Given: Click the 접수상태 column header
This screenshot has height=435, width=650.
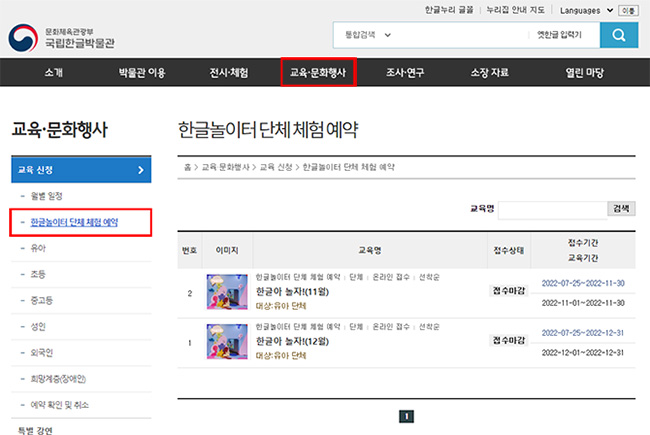Looking at the screenshot, I should [x=509, y=250].
